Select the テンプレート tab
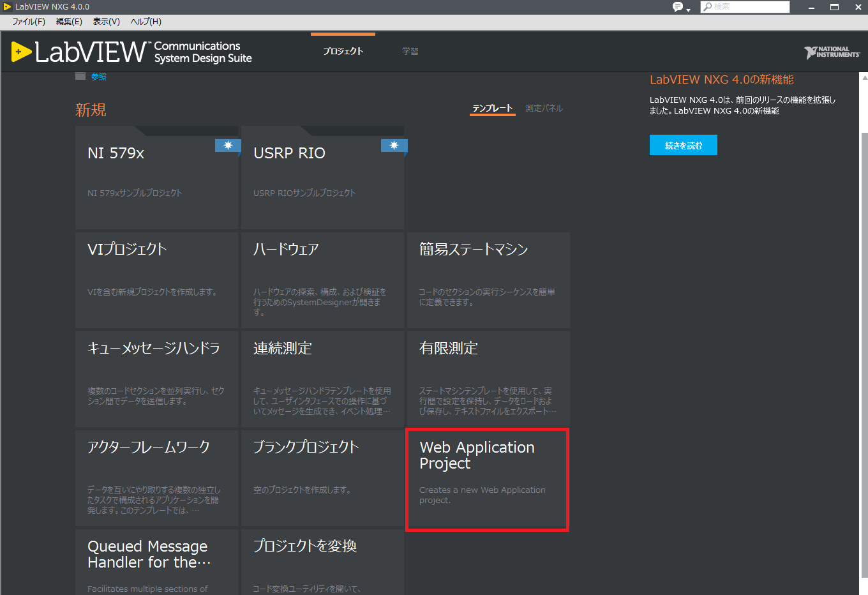The width and height of the screenshot is (868, 595). pos(492,109)
